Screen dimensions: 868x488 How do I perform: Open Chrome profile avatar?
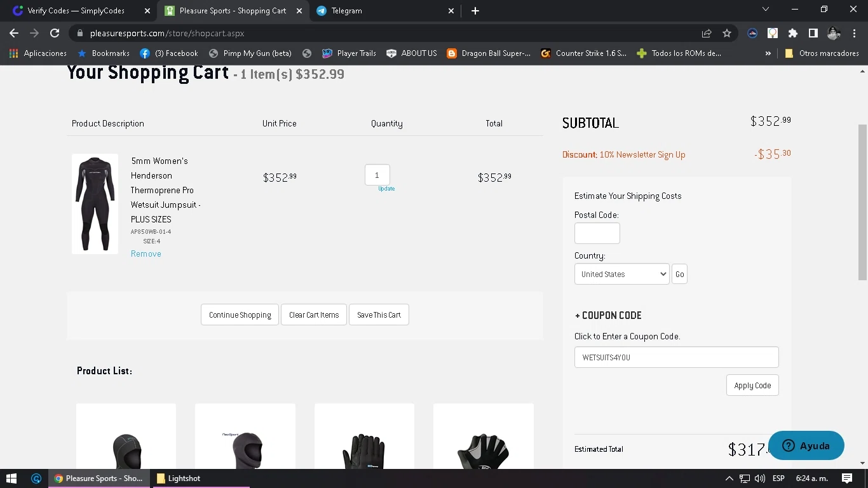(834, 33)
